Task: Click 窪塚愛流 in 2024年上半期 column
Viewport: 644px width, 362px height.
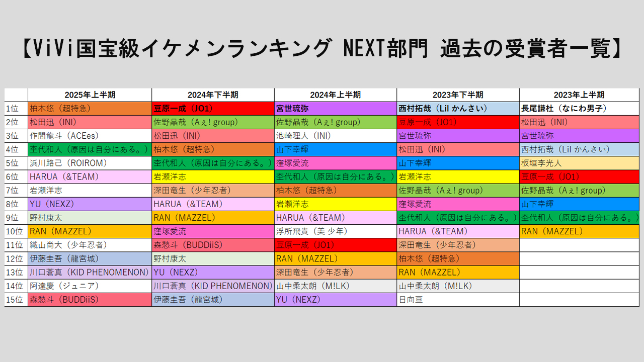Action: [336, 163]
